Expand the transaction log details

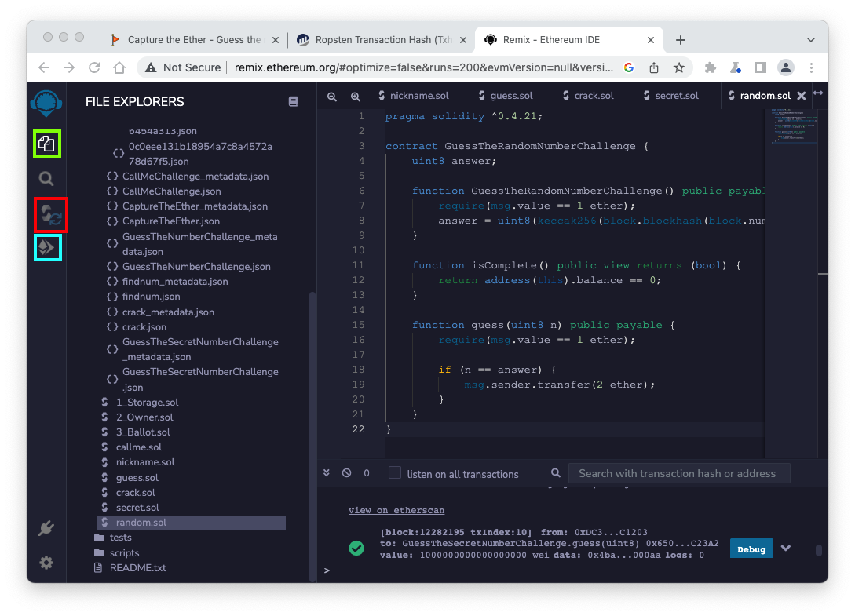click(785, 549)
